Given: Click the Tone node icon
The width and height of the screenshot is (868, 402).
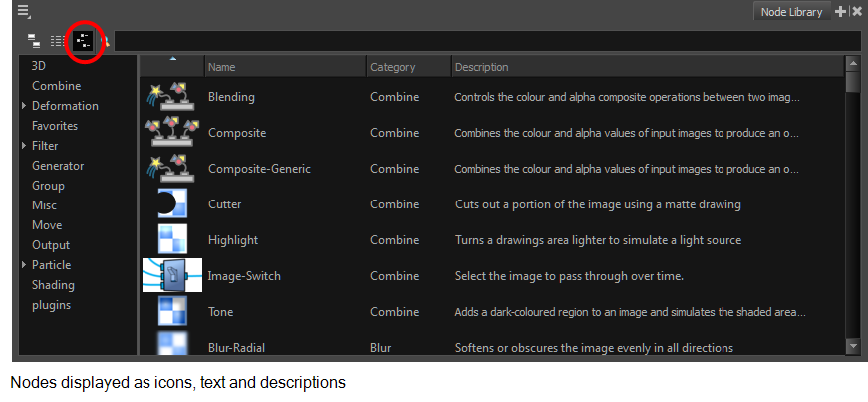Looking at the screenshot, I should pyautogui.click(x=172, y=311).
